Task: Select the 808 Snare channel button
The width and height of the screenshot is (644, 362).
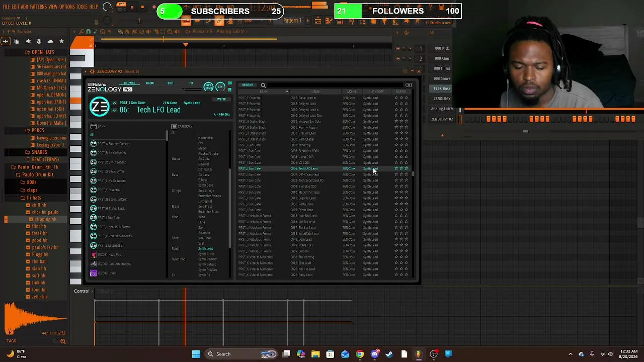Action: [x=442, y=78]
